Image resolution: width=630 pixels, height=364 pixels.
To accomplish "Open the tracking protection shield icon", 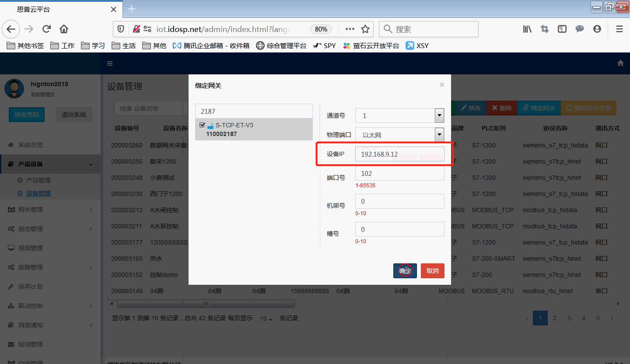I will tap(121, 29).
